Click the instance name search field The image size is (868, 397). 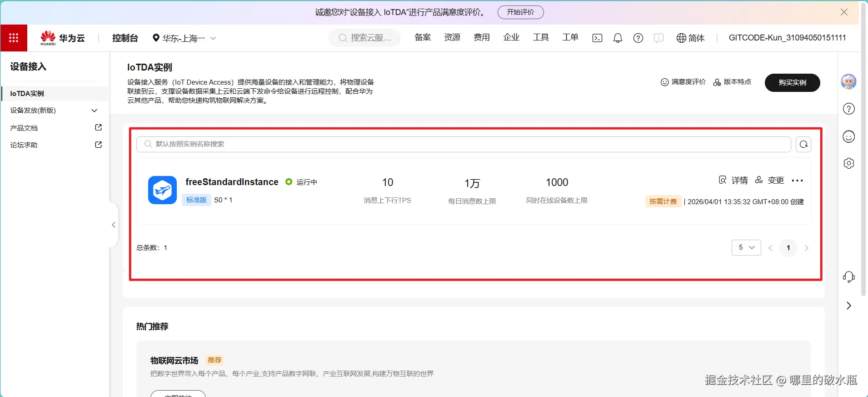pyautogui.click(x=464, y=144)
